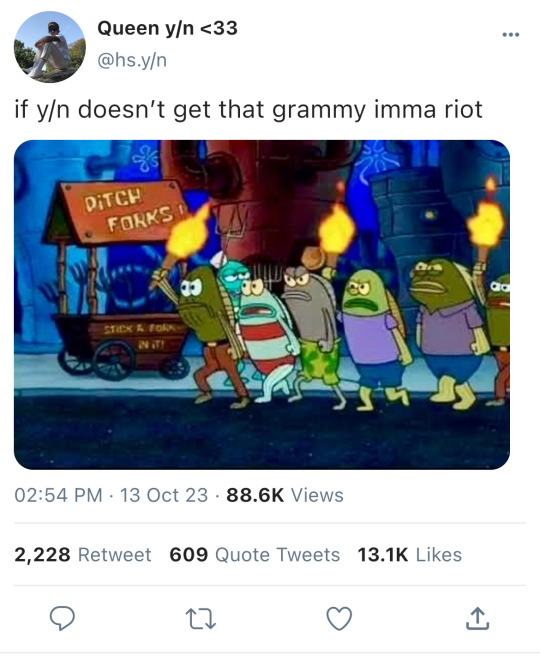Tap the purple-shirt fish holding torch
540x661 pixels.
tap(449, 333)
